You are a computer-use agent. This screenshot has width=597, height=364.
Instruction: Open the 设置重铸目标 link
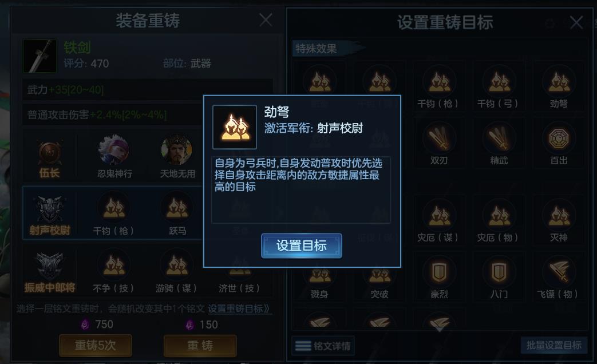pos(239,308)
